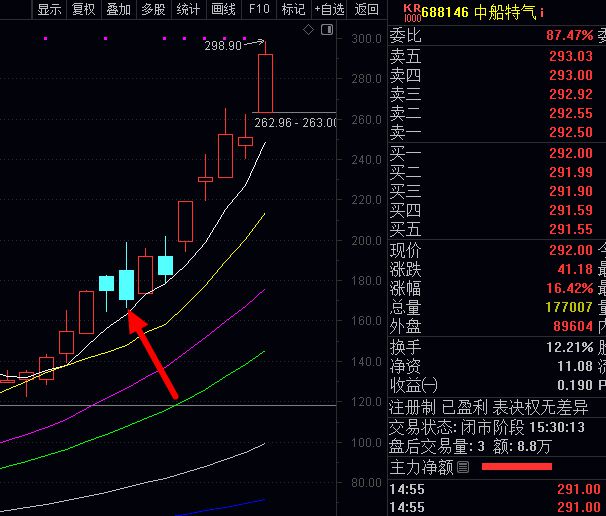This screenshot has height=516, width=606.
Task: Open the 画线 drawing tools menu
Action: tap(223, 9)
